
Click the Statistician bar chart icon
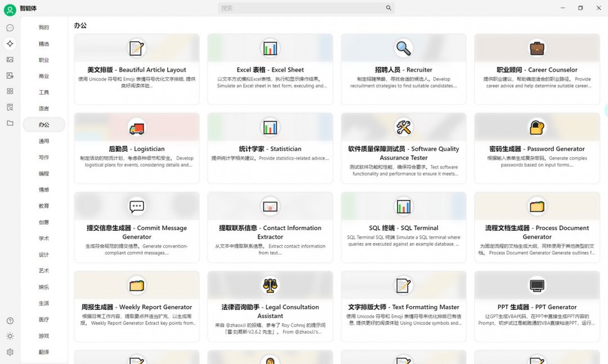270,128
